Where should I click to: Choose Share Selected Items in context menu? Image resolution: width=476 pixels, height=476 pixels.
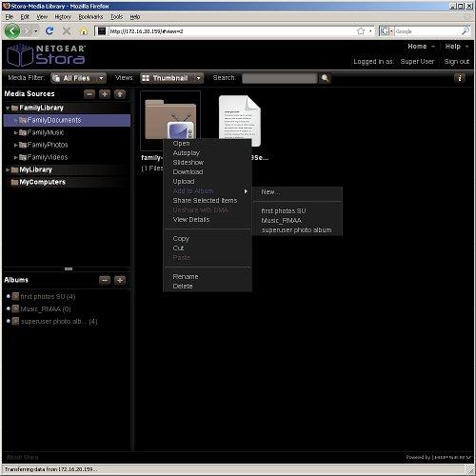(205, 201)
